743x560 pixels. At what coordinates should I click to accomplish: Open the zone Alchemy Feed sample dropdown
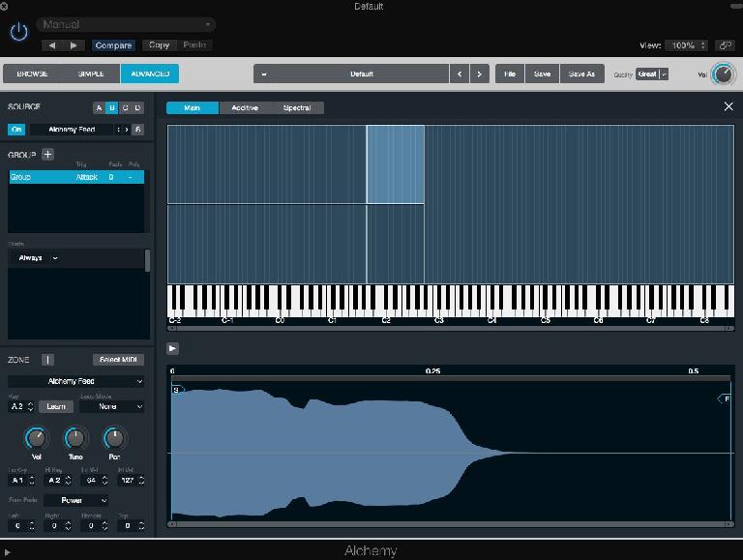[75, 381]
